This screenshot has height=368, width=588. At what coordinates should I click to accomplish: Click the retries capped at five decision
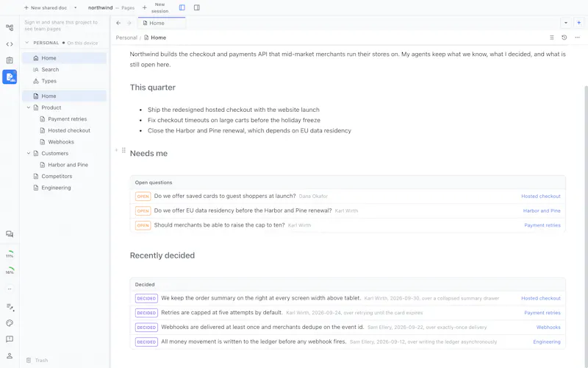point(222,312)
